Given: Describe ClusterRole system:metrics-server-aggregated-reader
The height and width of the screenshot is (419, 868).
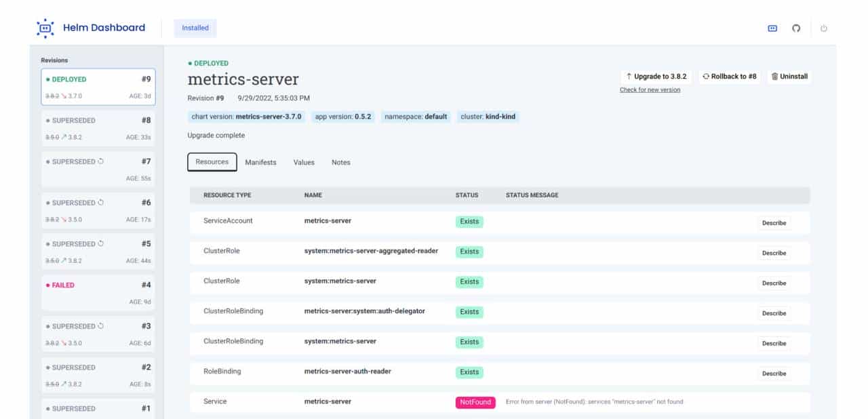Looking at the screenshot, I should [773, 253].
